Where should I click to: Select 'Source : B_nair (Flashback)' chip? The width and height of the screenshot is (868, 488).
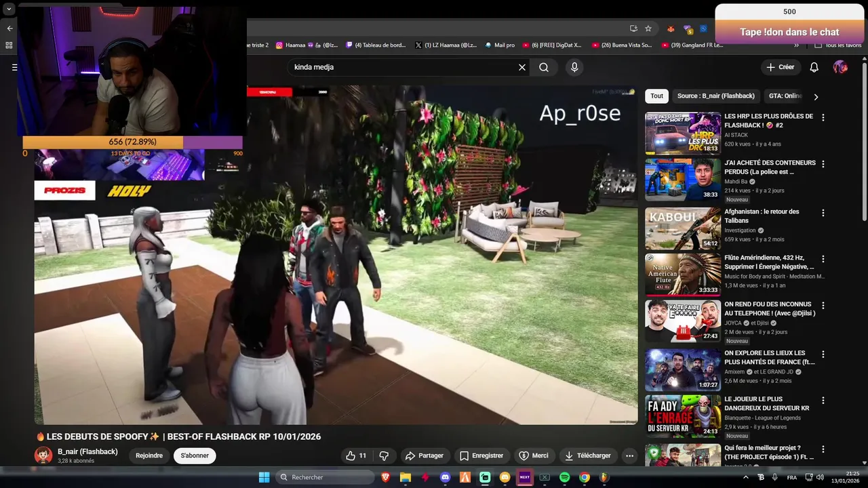(715, 96)
